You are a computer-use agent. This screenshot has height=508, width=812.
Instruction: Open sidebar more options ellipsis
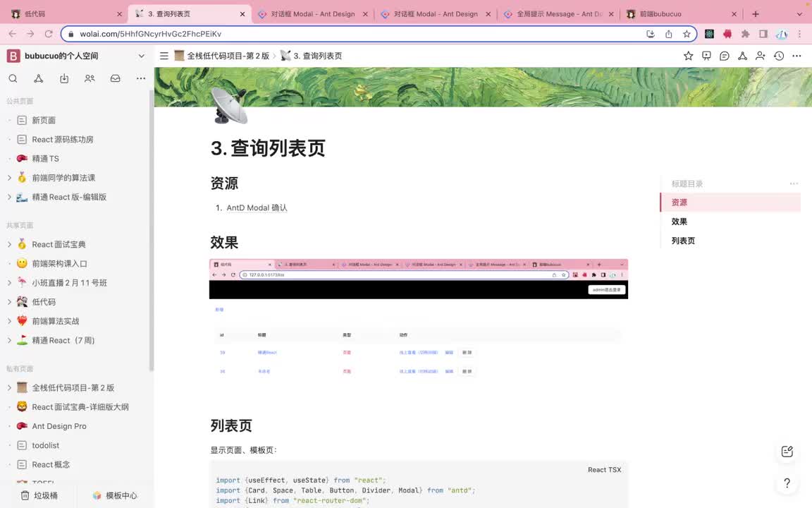click(141, 78)
